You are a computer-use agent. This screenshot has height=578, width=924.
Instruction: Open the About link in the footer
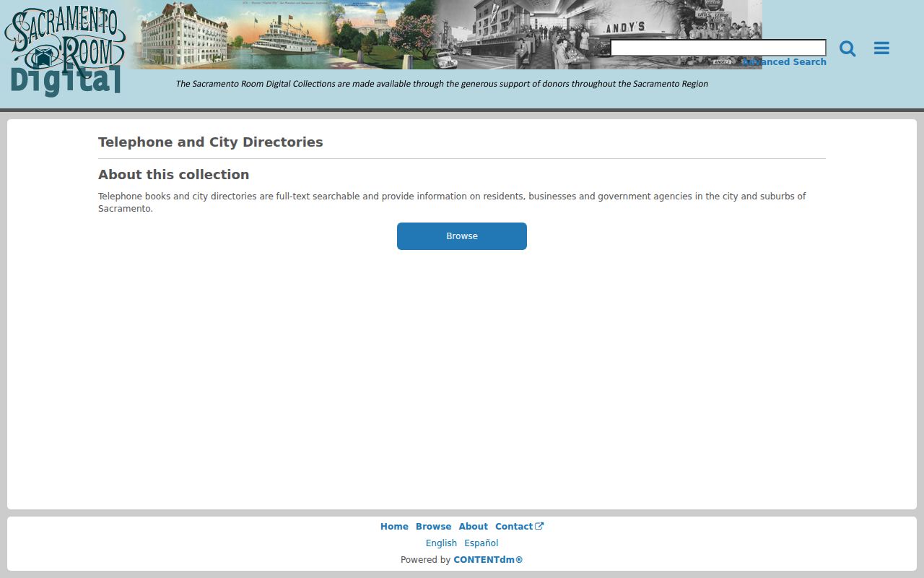(473, 527)
